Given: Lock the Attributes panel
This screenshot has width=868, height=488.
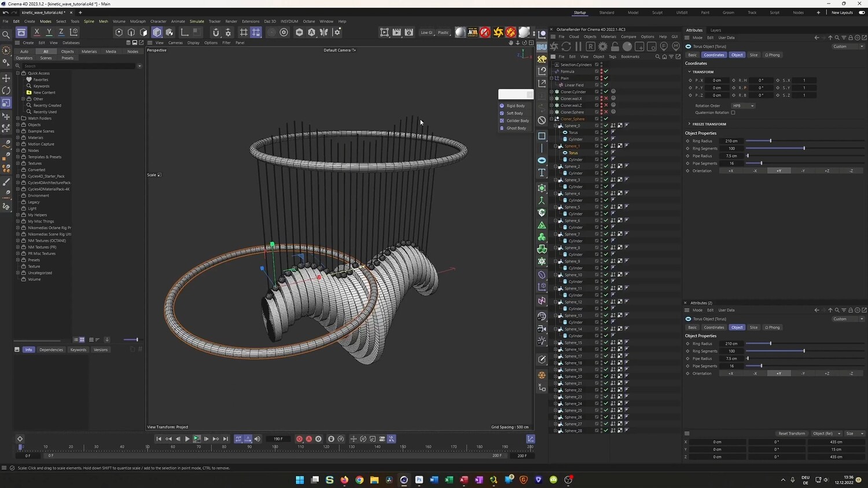Looking at the screenshot, I should click(x=850, y=38).
